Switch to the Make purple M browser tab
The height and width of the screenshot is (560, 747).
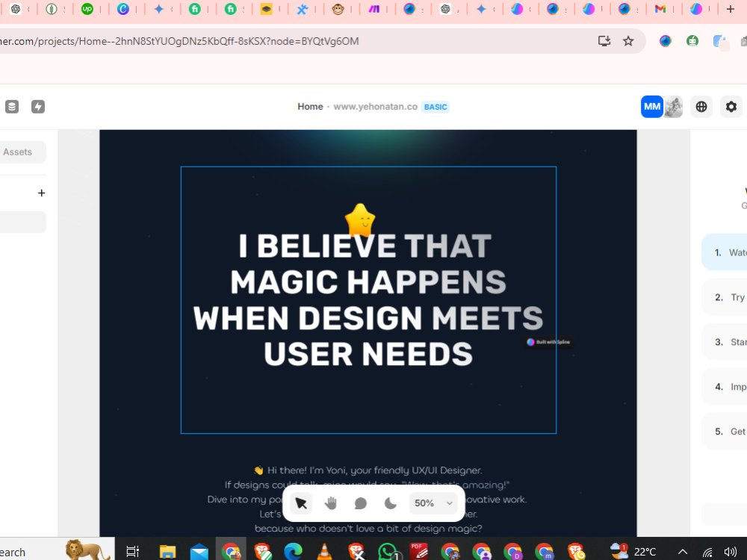(374, 9)
